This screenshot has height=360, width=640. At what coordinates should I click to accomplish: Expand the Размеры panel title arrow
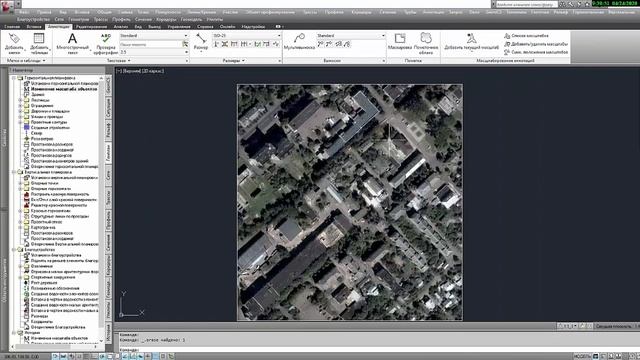[x=244, y=60]
